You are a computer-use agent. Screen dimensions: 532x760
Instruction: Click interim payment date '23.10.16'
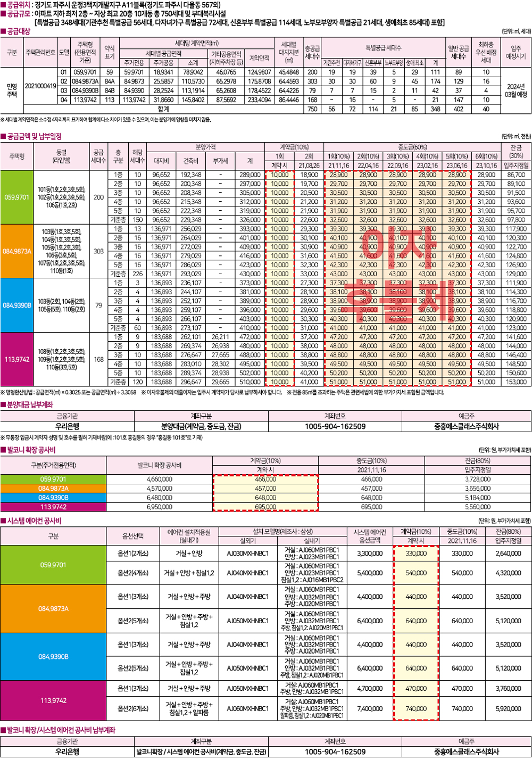click(x=486, y=166)
